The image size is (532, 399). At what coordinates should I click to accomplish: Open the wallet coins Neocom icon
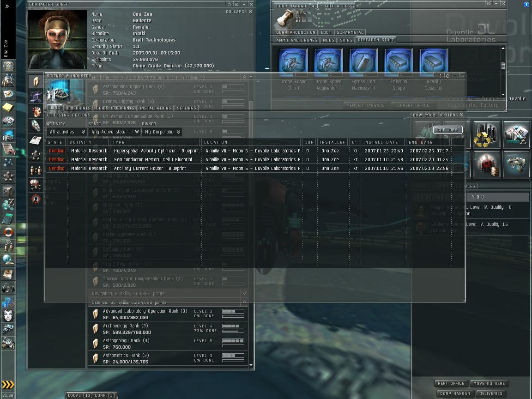pyautogui.click(x=8, y=205)
